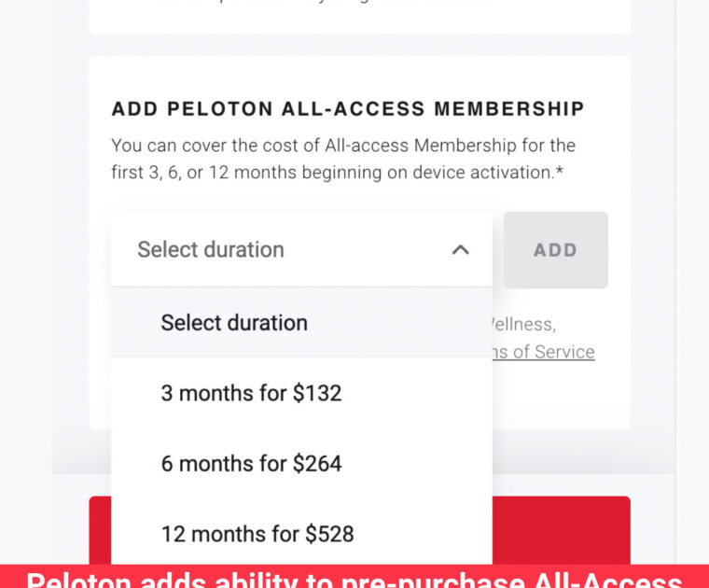Click the Select duration combo box field
Image resolution: width=709 pixels, height=588 pixels.
[x=280, y=249]
